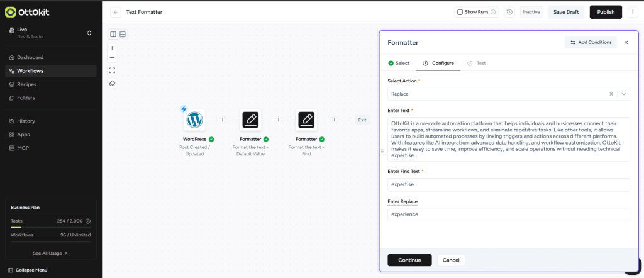This screenshot has height=278, width=644.
Task: Click the Enter Replace input field
Action: click(508, 214)
